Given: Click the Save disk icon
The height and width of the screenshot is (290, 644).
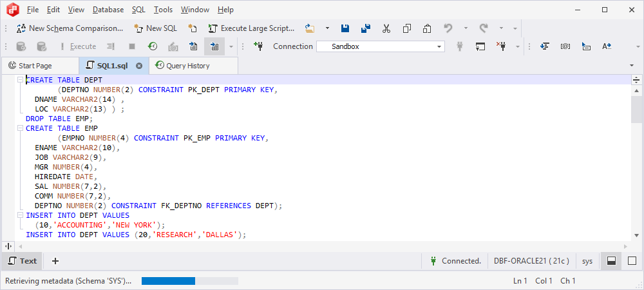Looking at the screenshot, I should 345,28.
